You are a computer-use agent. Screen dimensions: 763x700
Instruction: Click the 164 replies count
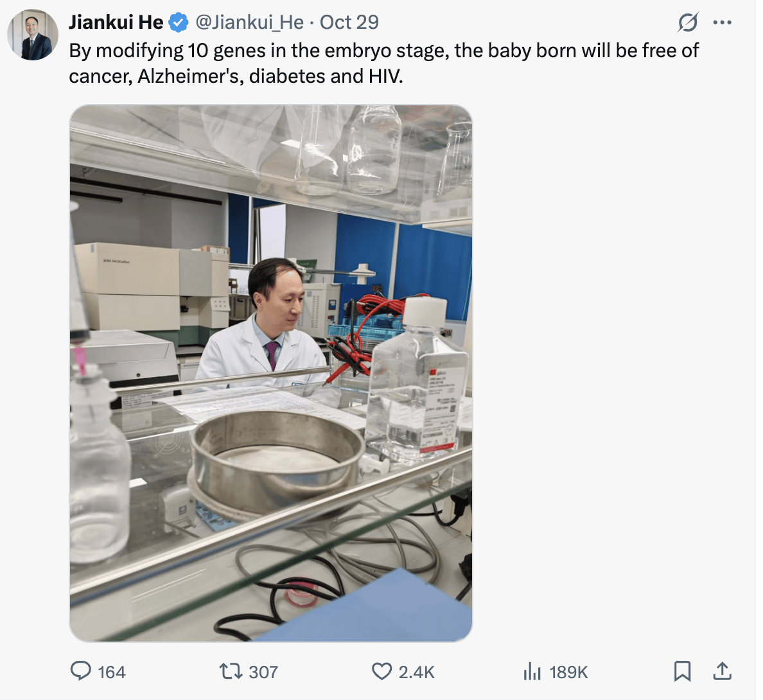pyautogui.click(x=112, y=672)
